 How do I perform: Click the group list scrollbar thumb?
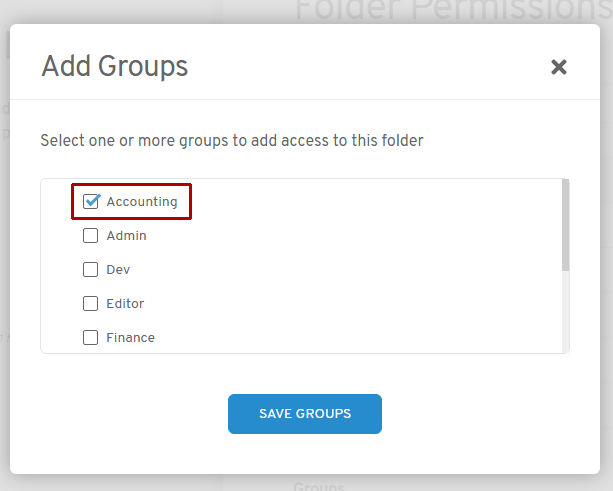(x=565, y=225)
